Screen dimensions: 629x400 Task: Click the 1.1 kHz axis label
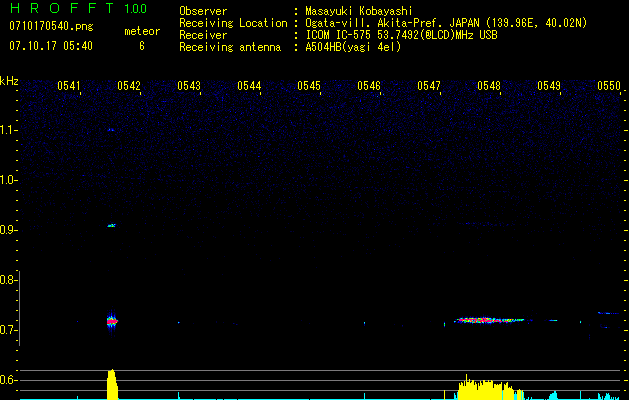click(x=9, y=130)
